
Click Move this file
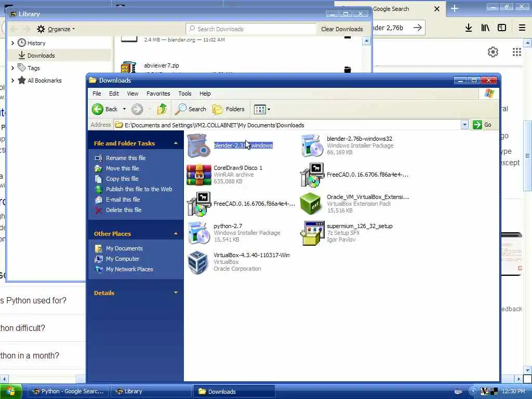117,168
